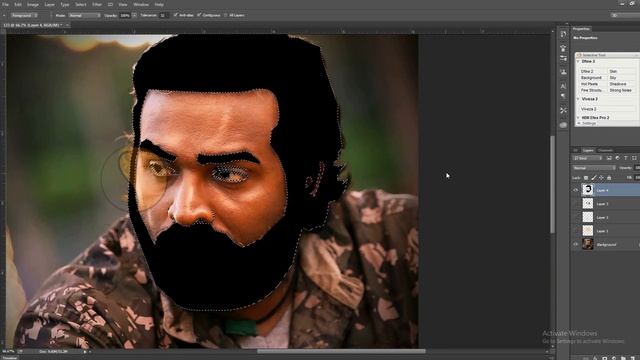The height and width of the screenshot is (360, 640).
Task: Filter layers by type layers 'T' icon
Action: click(625, 158)
